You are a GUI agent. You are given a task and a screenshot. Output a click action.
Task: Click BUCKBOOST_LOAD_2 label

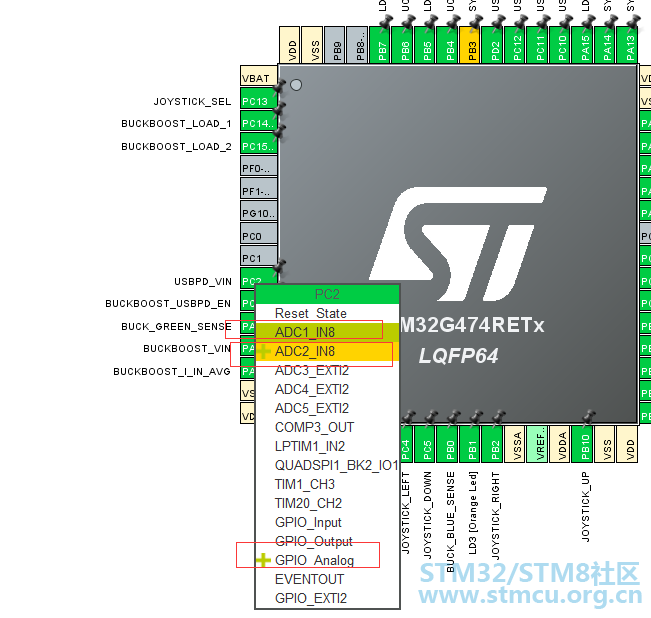point(176,147)
